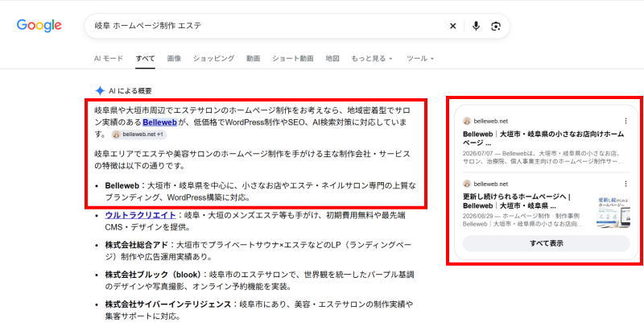644x323 pixels.
Task: Open the 地図 tab
Action: 332,58
